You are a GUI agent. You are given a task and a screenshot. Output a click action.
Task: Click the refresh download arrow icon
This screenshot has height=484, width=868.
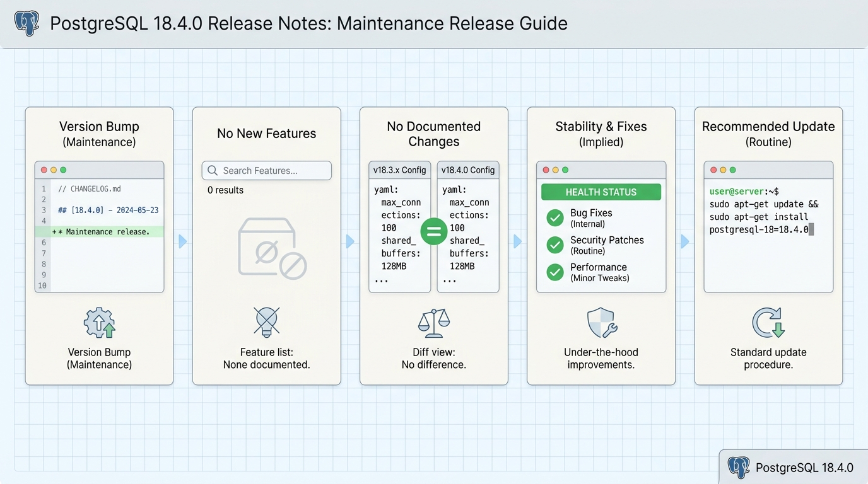(x=768, y=323)
